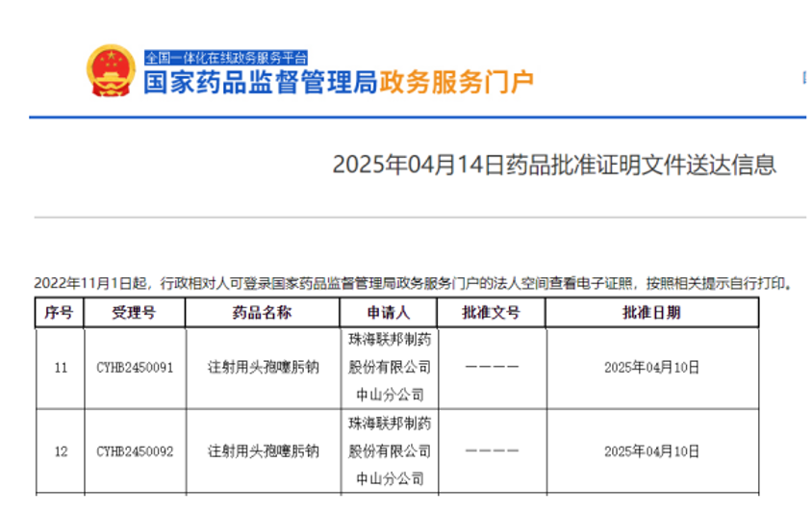Click the 药品名称 column header
The height and width of the screenshot is (515, 812).
pyautogui.click(x=262, y=313)
